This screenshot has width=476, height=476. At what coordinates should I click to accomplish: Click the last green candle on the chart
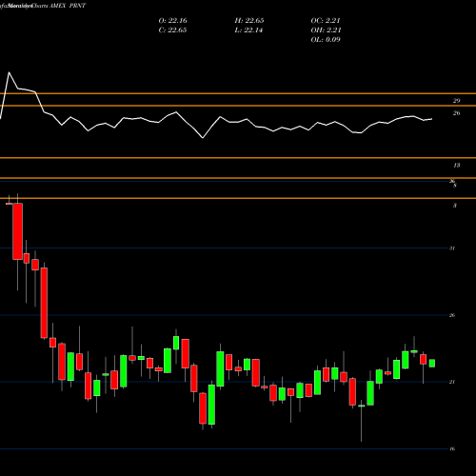tap(432, 363)
